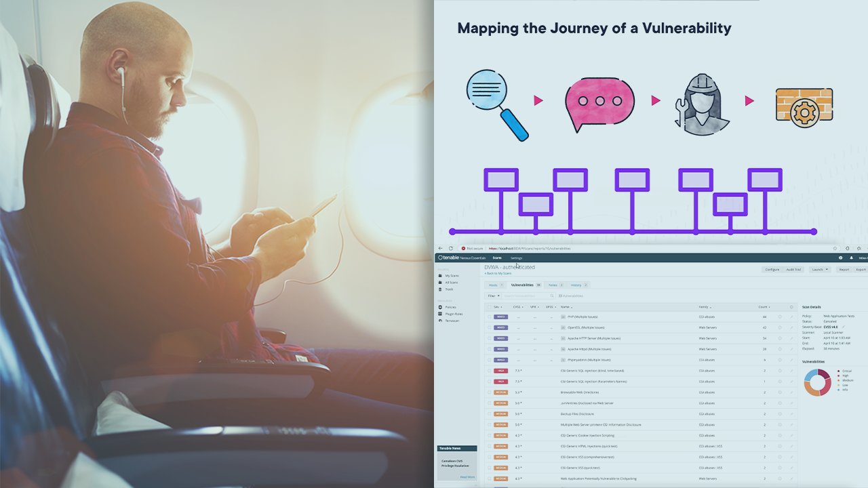Screen dimensions: 868x488
Task: Open the Filter dropdown
Action: (493, 296)
